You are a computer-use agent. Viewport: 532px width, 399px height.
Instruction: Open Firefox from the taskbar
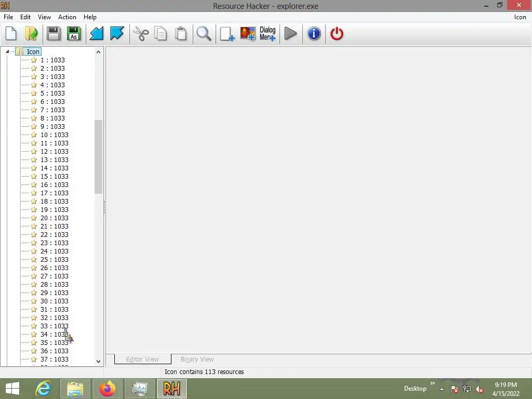(x=107, y=389)
